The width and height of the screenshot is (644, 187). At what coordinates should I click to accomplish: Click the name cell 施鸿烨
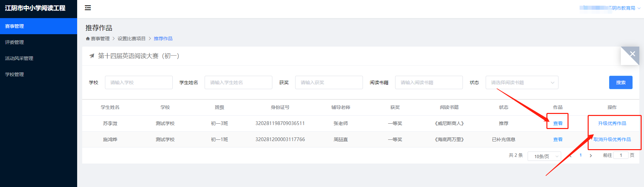pyautogui.click(x=110, y=139)
